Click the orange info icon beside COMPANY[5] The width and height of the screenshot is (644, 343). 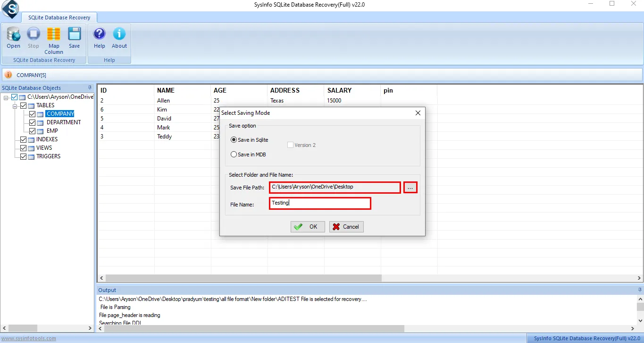[x=8, y=75]
